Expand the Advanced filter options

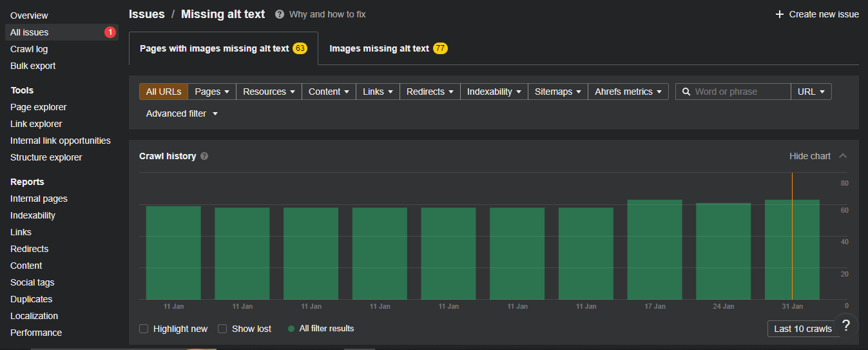click(182, 113)
